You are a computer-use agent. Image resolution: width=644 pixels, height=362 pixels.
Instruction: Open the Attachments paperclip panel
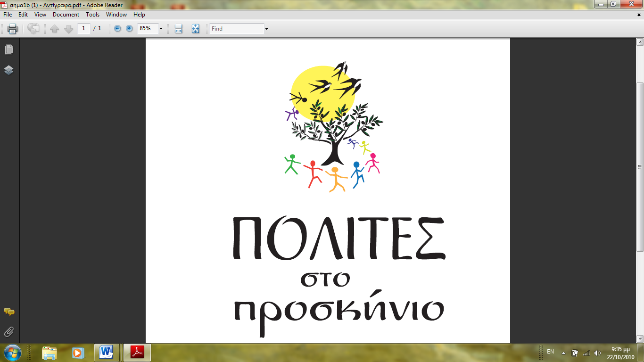point(8,332)
